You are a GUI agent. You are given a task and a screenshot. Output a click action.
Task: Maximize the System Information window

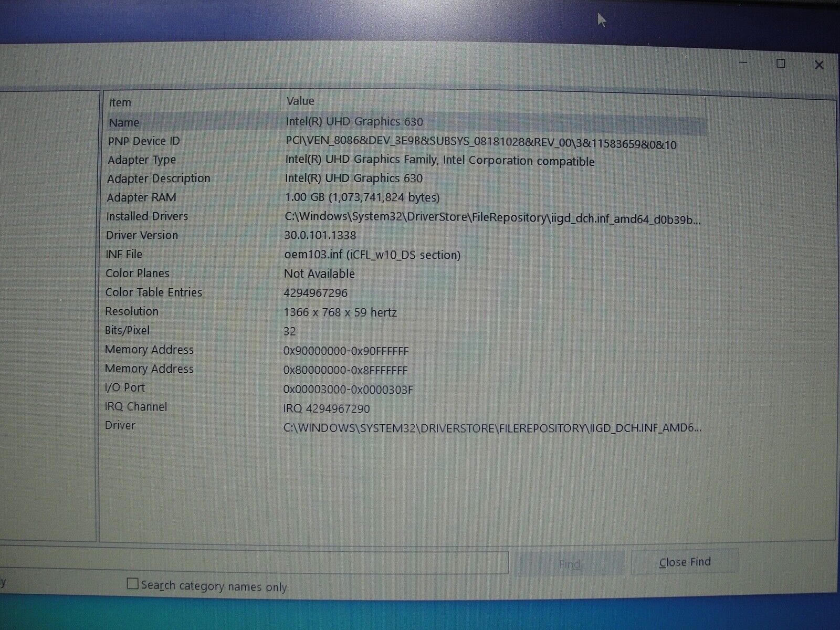[x=781, y=64]
